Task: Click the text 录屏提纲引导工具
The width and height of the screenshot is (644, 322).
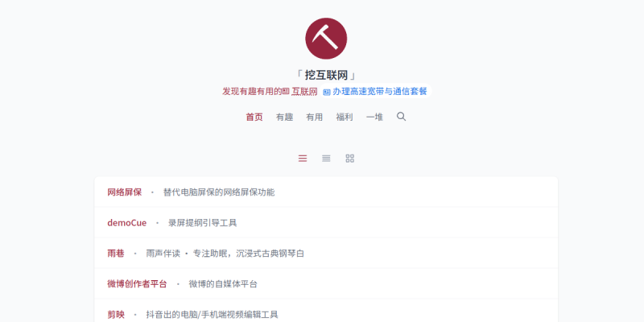Action: pos(203,223)
